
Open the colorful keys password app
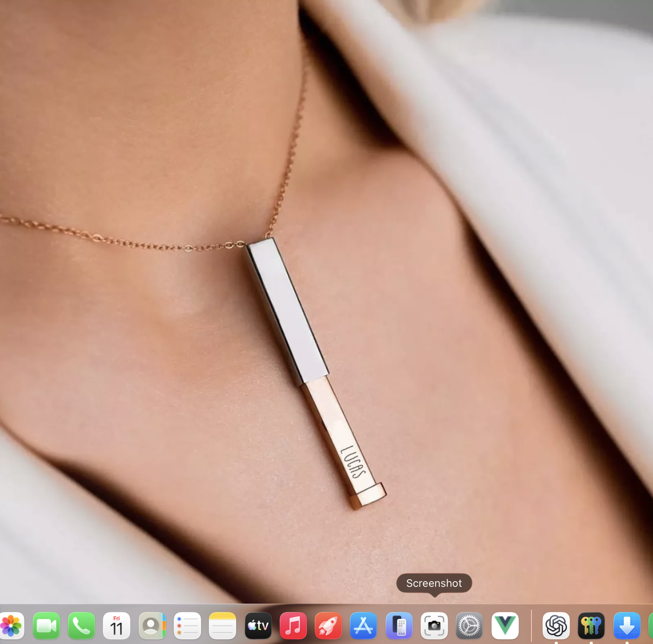[591, 626]
